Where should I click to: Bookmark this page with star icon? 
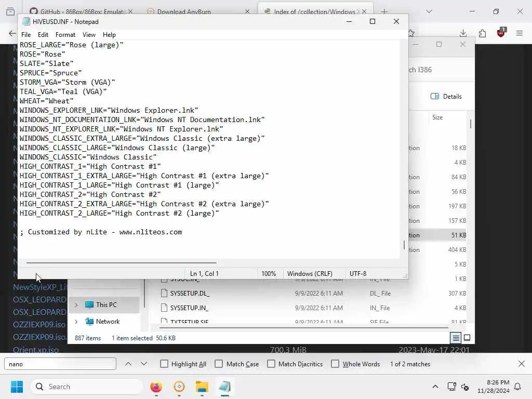pos(411,33)
